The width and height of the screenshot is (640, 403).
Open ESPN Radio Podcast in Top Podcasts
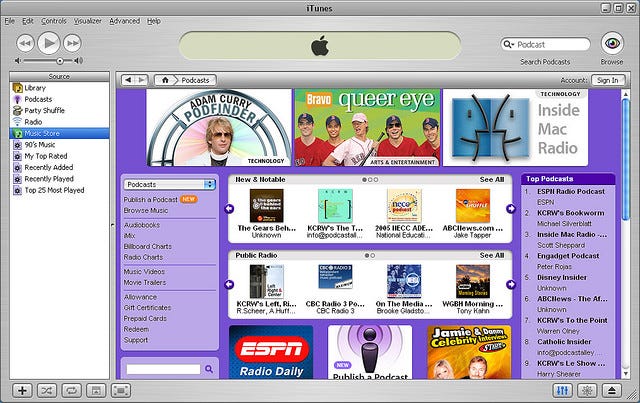pyautogui.click(x=571, y=191)
